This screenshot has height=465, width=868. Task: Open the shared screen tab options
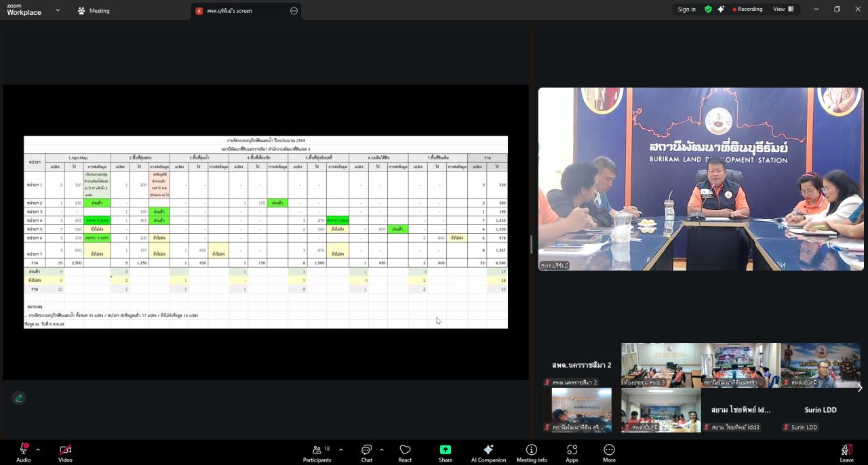[x=294, y=11]
